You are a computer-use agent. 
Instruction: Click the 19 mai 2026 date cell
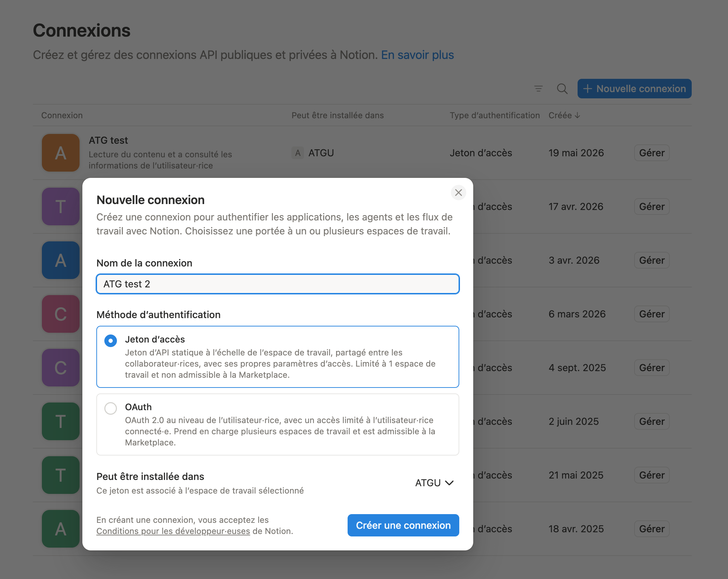coord(576,153)
